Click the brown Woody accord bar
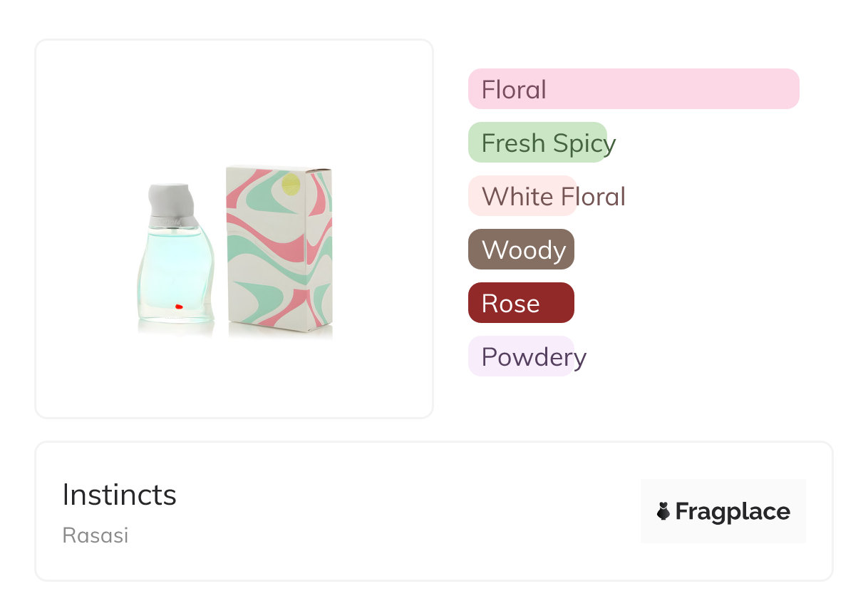Viewport: 868px width, 616px height. 521,250
